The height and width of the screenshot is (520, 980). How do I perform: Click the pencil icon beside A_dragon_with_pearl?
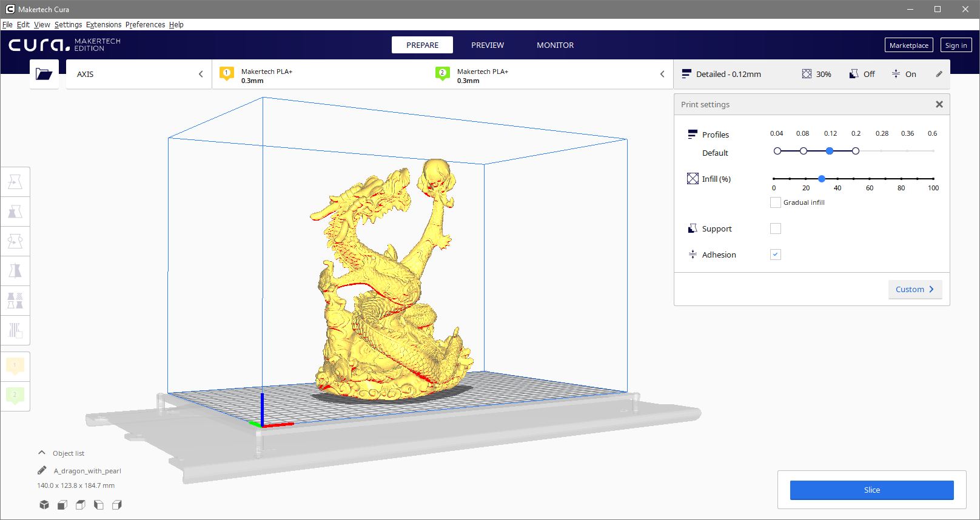pyautogui.click(x=42, y=470)
